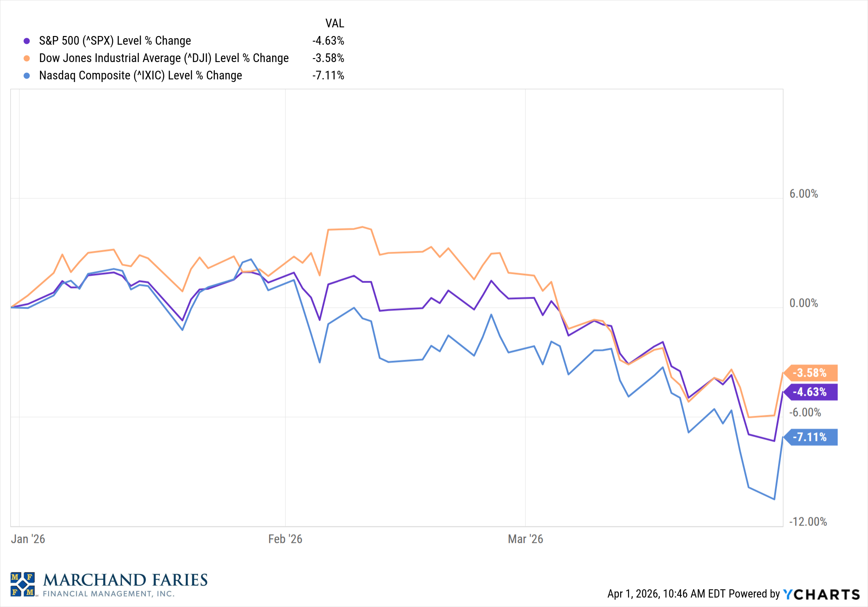
Task: Click the blue Nasdaq Composite legend dot
Action: [27, 75]
